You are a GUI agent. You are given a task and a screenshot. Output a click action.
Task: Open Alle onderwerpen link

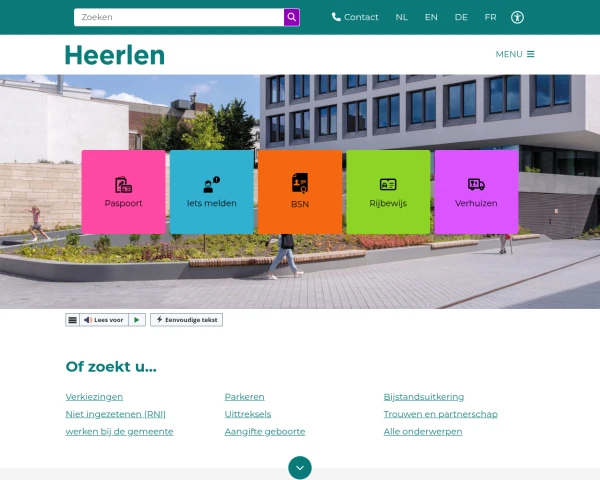click(423, 432)
